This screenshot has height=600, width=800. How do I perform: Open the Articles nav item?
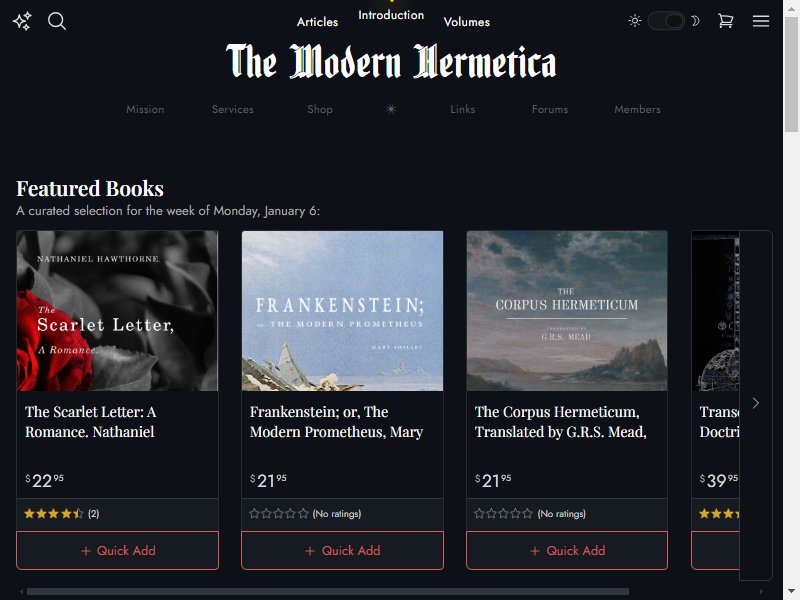[317, 22]
